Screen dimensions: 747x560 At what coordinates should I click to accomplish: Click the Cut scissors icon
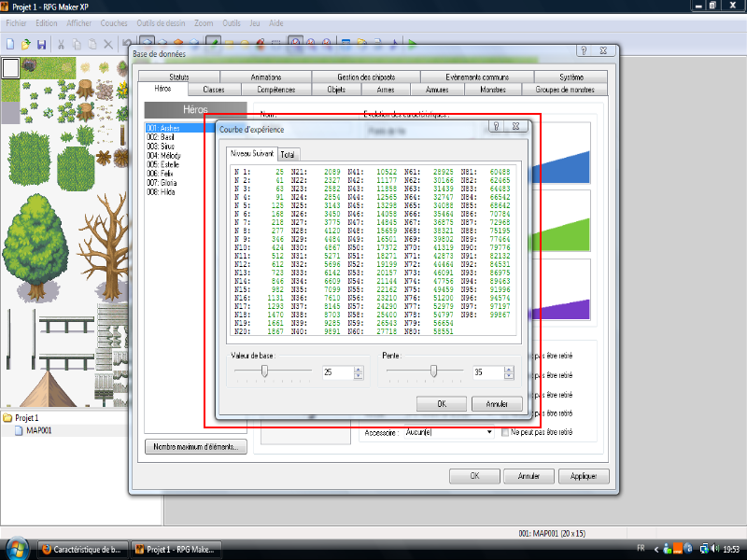pyautogui.click(x=62, y=43)
